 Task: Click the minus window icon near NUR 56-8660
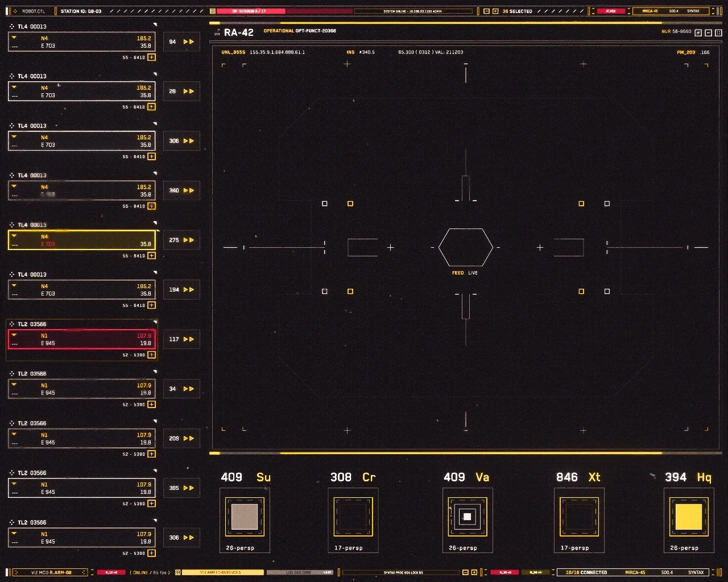coord(709,33)
